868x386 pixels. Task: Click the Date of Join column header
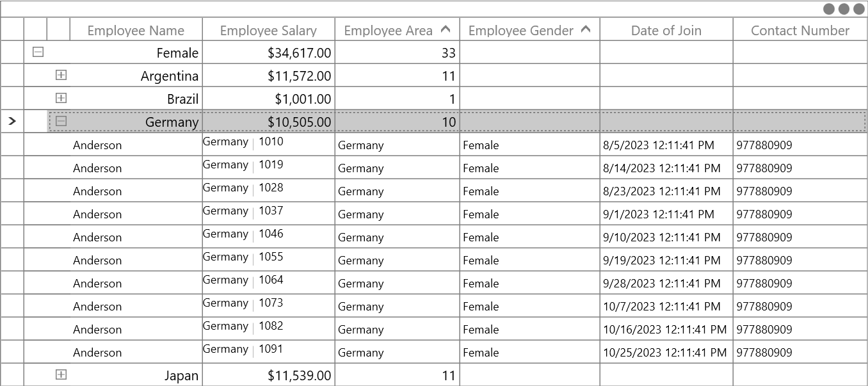coord(666,30)
